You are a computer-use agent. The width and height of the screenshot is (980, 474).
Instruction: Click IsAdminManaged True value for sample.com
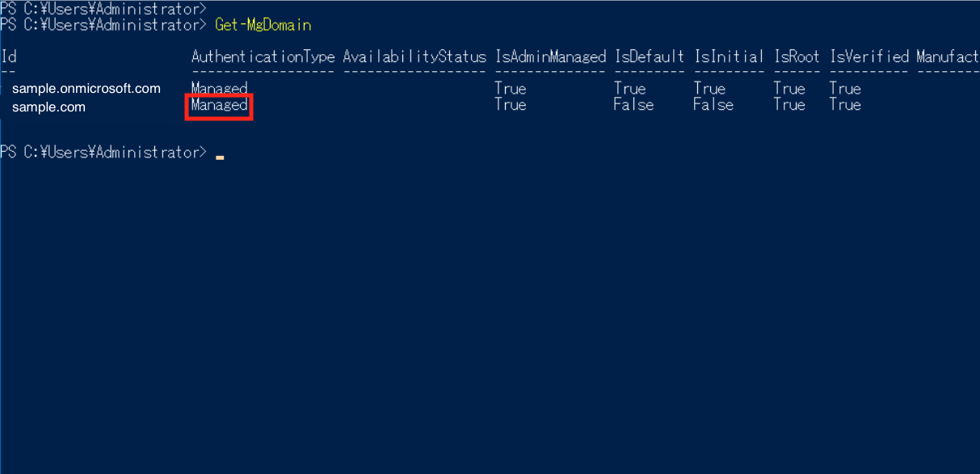pos(511,105)
